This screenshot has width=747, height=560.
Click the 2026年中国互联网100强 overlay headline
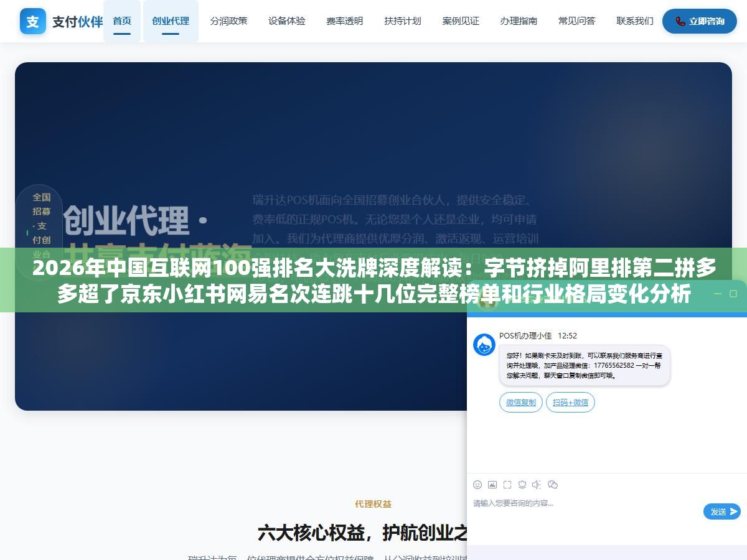pyautogui.click(x=374, y=281)
